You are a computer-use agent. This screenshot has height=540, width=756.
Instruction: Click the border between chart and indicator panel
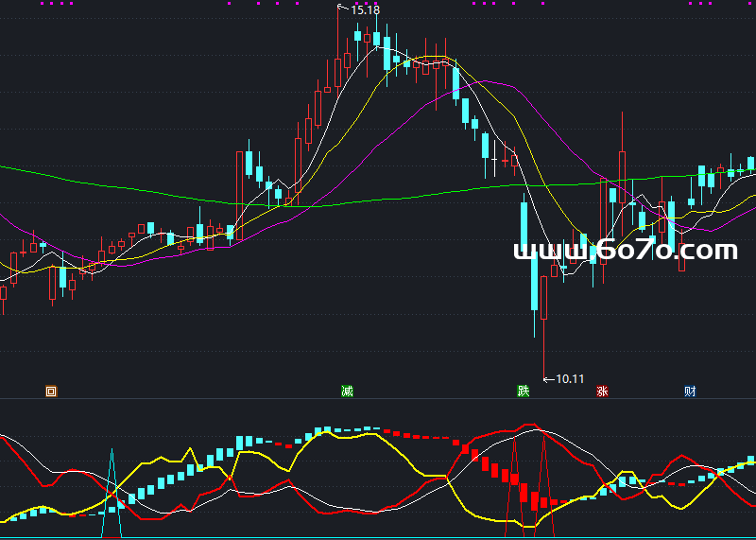pos(378,398)
